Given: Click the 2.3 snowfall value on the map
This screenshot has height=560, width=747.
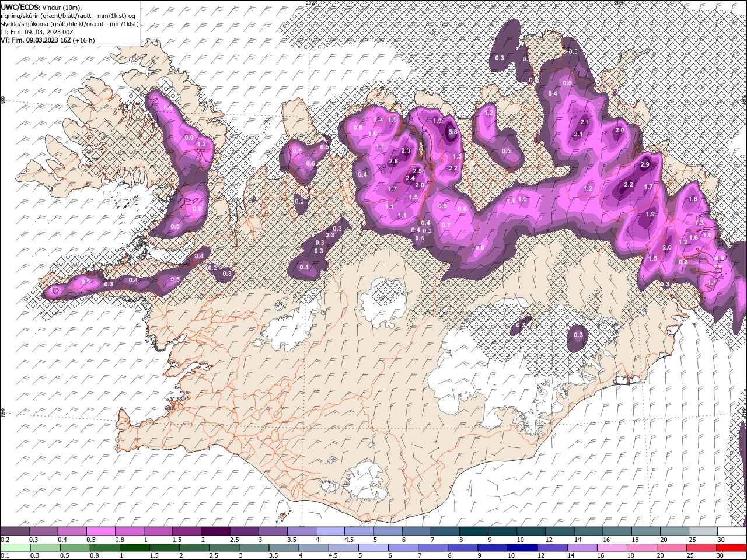Looking at the screenshot, I should click(406, 151).
